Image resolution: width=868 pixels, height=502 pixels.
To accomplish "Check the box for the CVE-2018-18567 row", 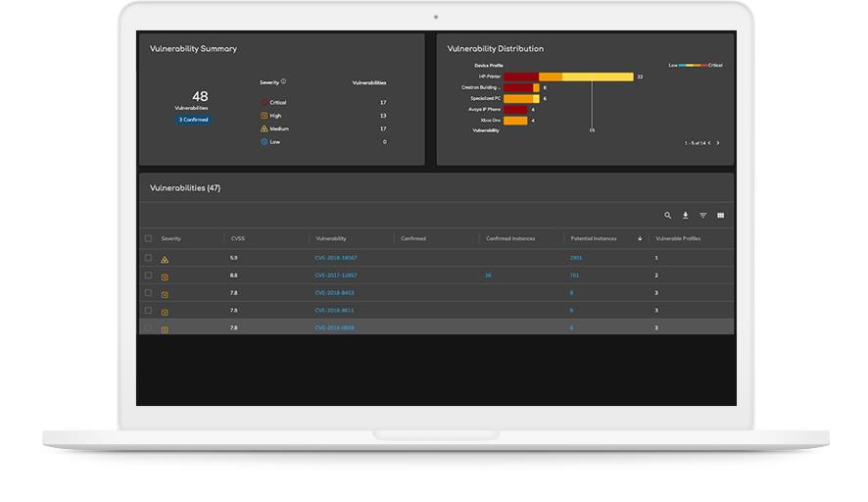I will (x=148, y=258).
